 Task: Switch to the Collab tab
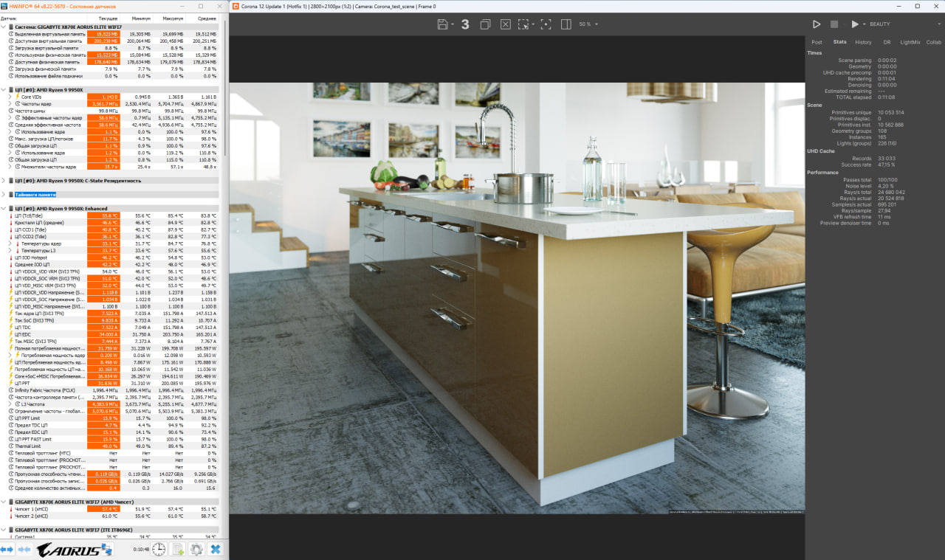(x=934, y=42)
